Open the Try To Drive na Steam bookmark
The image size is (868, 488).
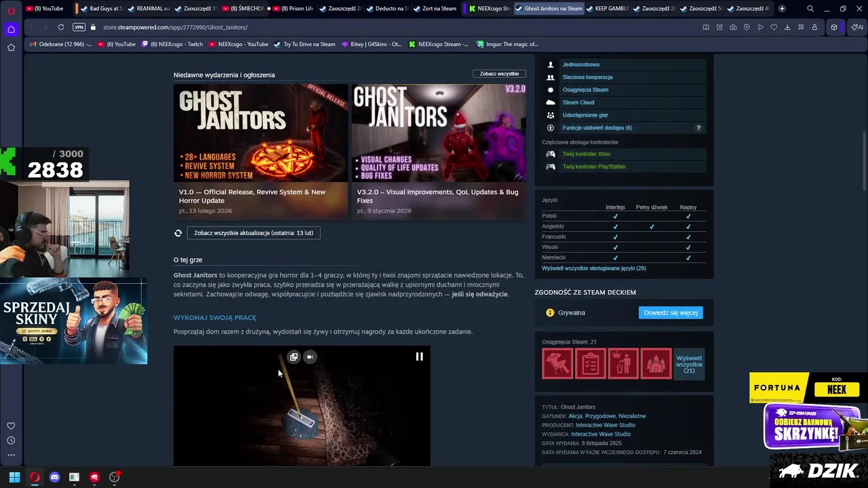(x=304, y=44)
